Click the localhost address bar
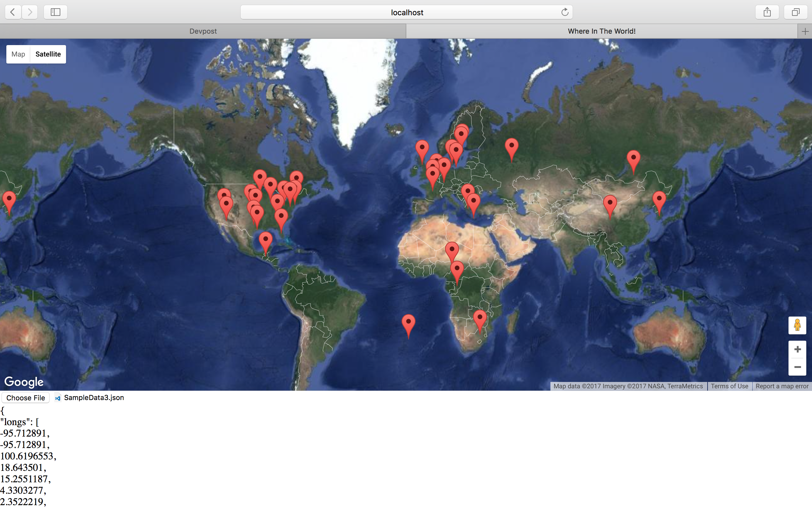 (x=406, y=12)
